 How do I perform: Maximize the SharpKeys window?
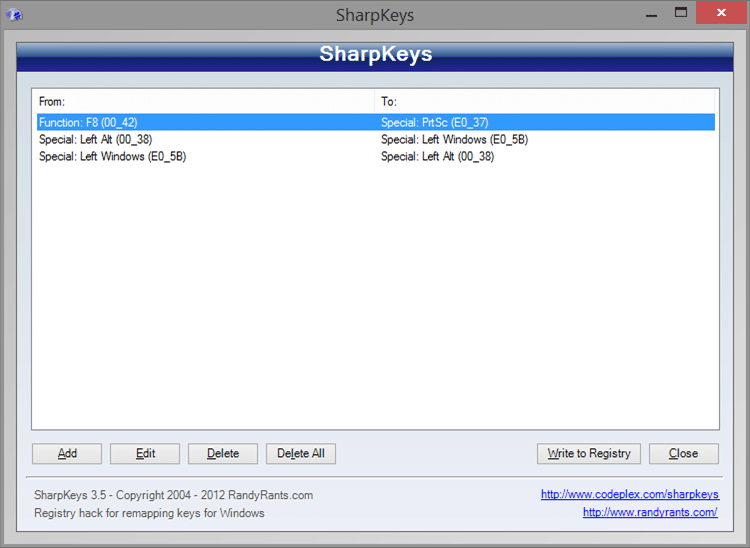pyautogui.click(x=681, y=13)
